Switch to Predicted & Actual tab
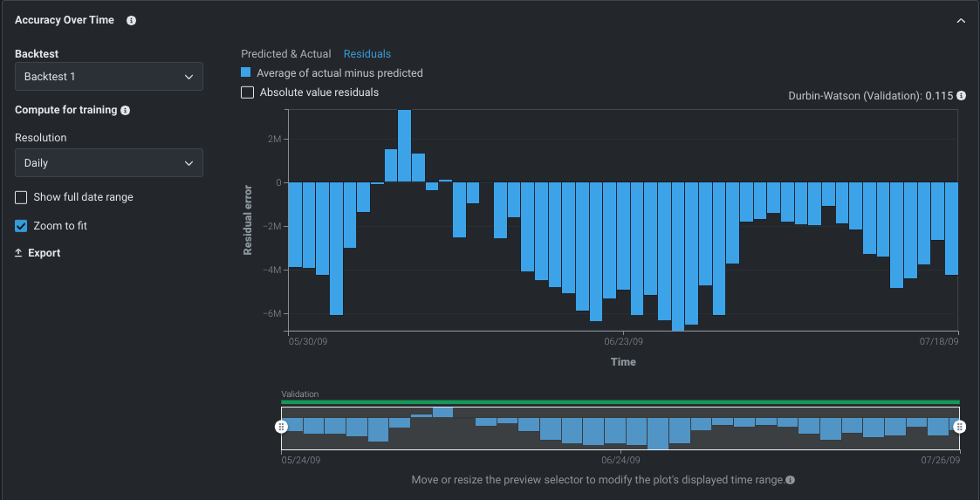Image resolution: width=980 pixels, height=500 pixels. pyautogui.click(x=285, y=54)
